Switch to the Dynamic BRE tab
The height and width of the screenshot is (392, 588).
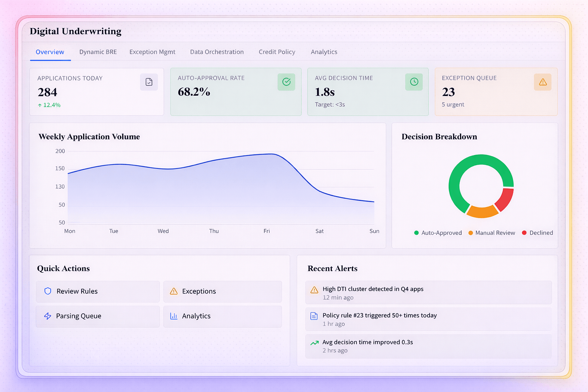98,52
